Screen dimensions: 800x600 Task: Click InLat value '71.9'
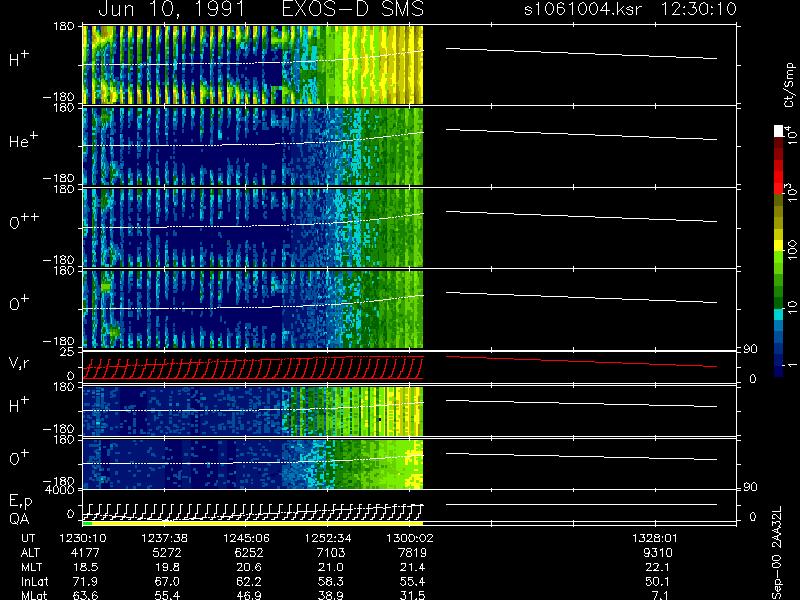85,581
